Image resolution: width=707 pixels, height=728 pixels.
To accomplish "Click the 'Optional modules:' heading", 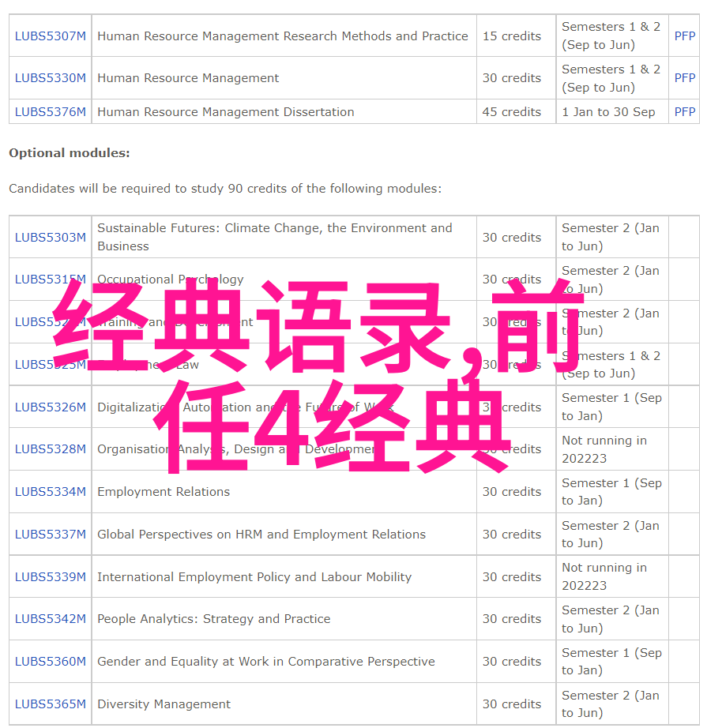I will tap(70, 153).
